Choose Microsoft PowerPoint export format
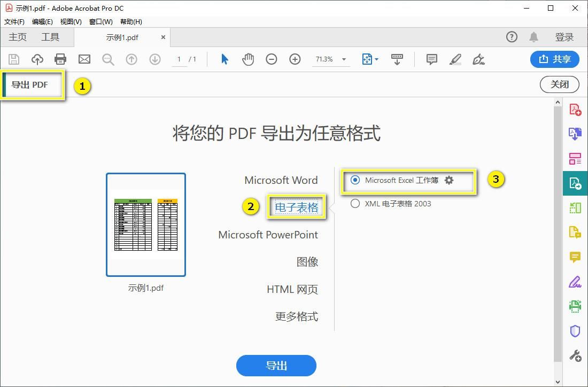Viewport: 588px width, 387px height. pos(268,235)
